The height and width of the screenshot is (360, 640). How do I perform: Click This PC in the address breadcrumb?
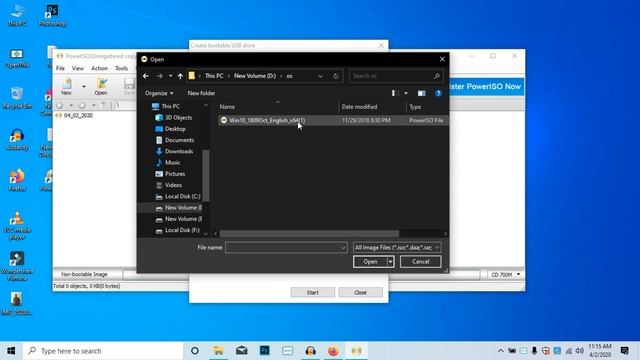214,76
